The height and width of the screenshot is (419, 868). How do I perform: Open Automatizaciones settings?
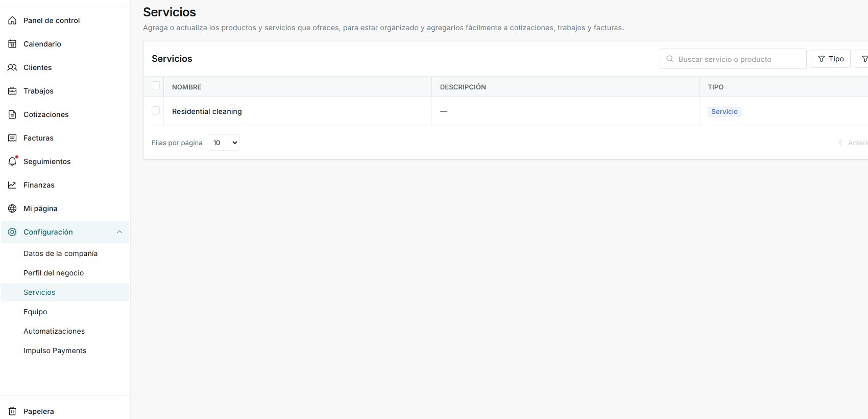click(65, 331)
